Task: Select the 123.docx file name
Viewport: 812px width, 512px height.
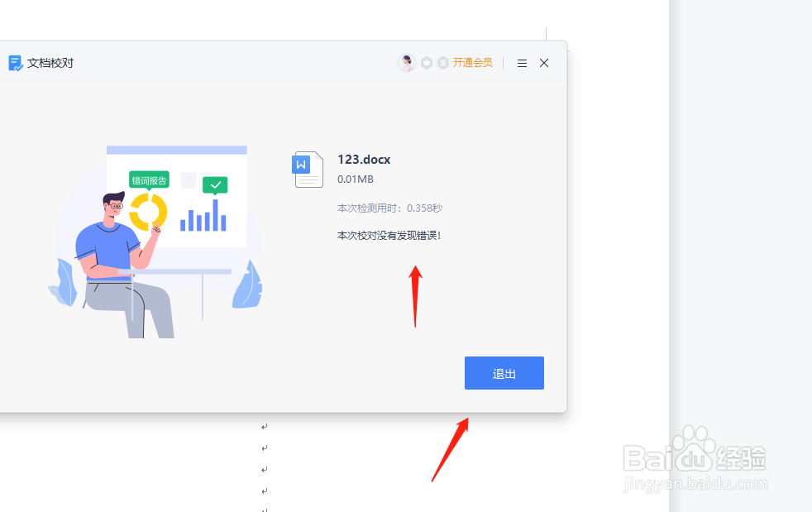Action: click(x=364, y=160)
